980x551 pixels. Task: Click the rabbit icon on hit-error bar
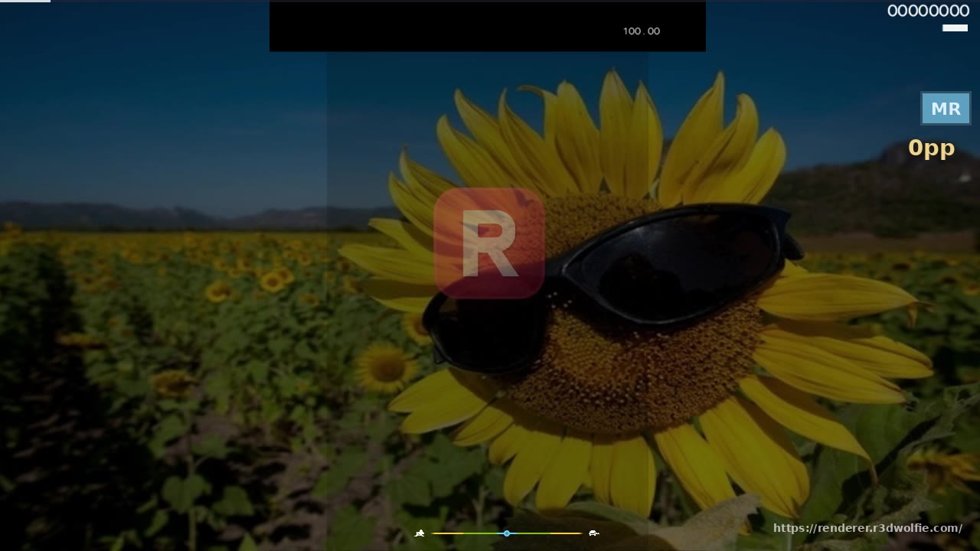click(x=420, y=533)
